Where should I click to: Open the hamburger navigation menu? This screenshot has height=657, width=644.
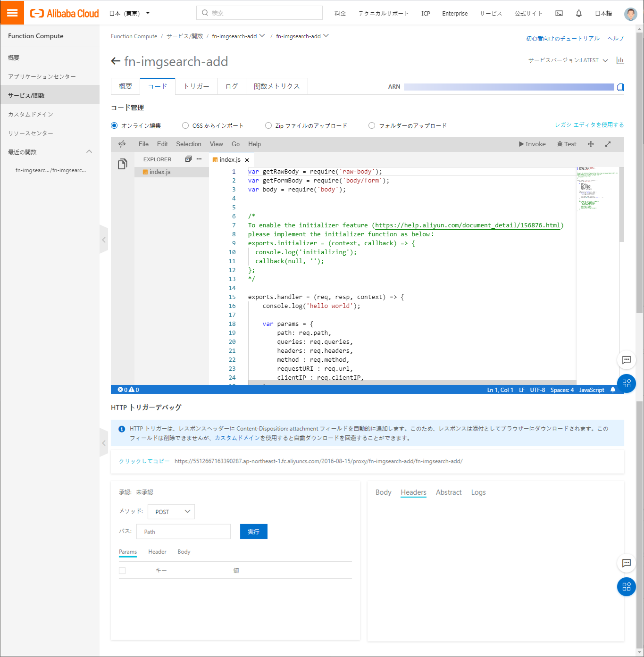click(12, 13)
